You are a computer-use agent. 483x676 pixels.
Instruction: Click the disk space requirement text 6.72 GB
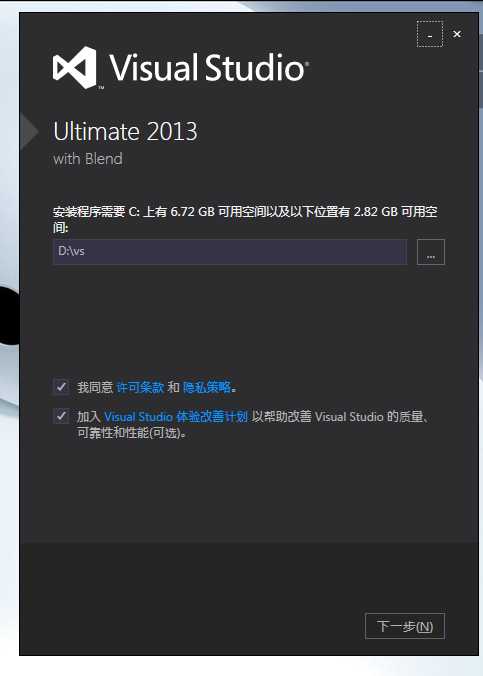pyautogui.click(x=193, y=212)
